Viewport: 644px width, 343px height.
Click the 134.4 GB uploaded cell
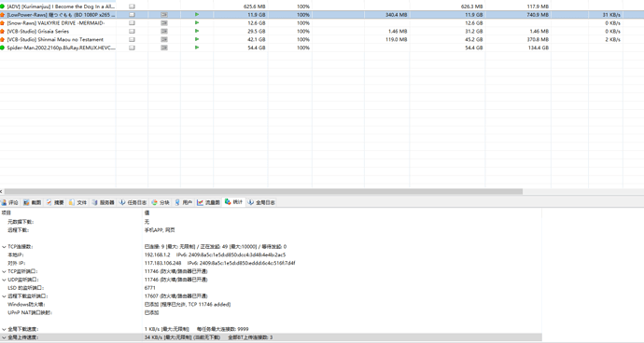click(538, 48)
